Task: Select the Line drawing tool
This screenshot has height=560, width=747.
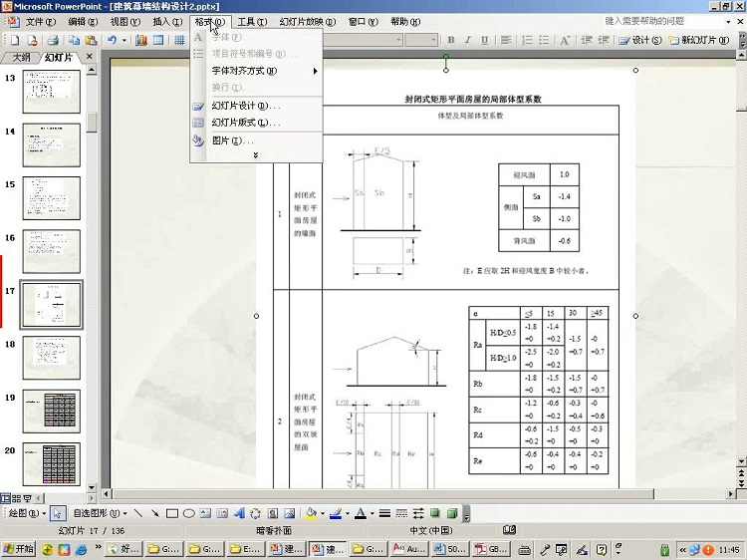Action: [137, 513]
